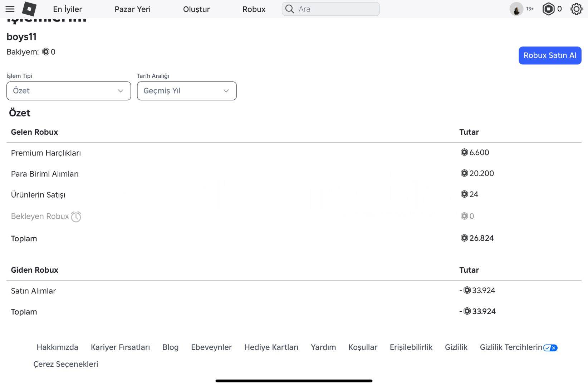This screenshot has height=386, width=588.
Task: Open the Gizlilik Tercihlerin footer link
Action: pos(511,347)
